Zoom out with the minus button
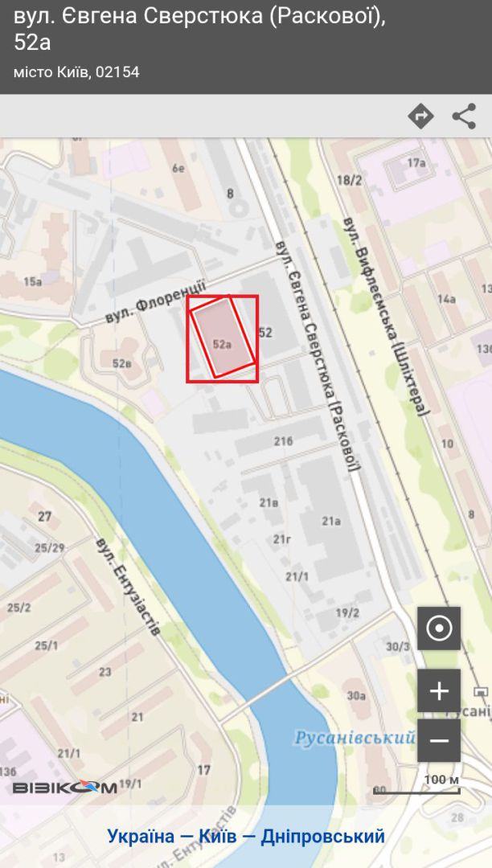Screen dimensions: 492x868 coord(439,740)
